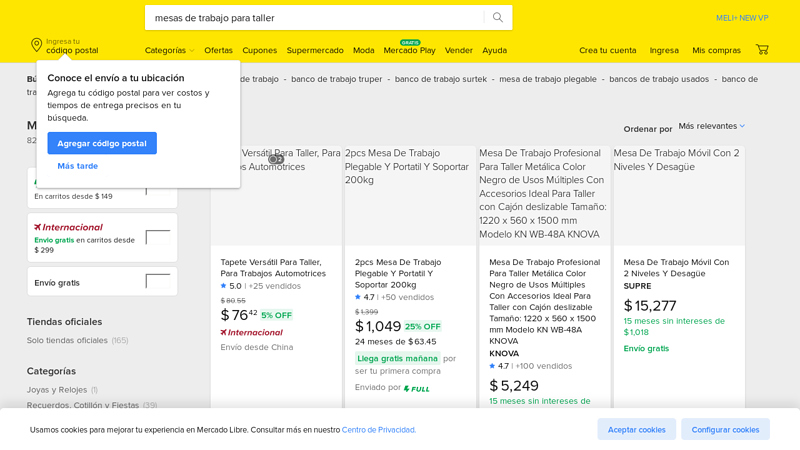The image size is (800, 450).
Task: Open the Más relevantes sort dropdown
Action: tap(711, 126)
